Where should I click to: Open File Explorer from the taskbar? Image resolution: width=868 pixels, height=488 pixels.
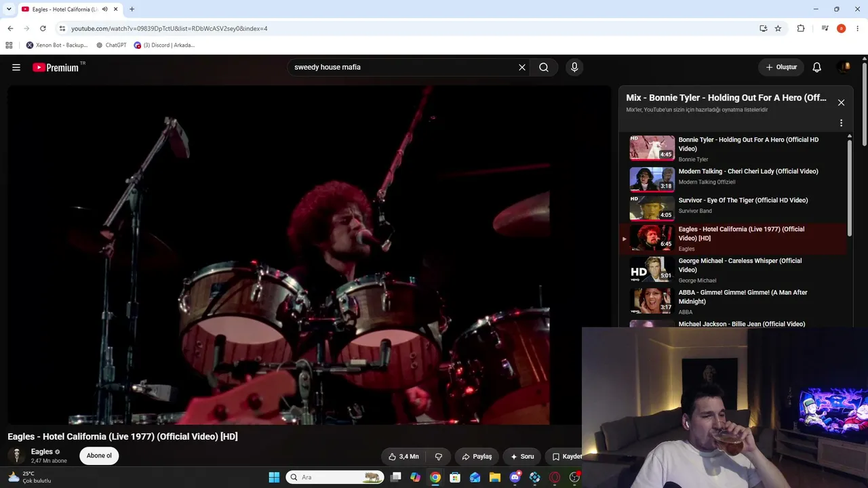click(x=495, y=477)
